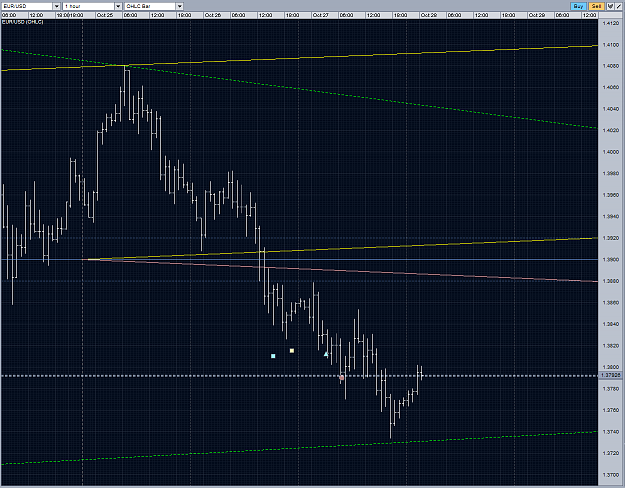The width and height of the screenshot is (625, 488).
Task: Click the cyan triangle marker on chart
Action: [326, 354]
